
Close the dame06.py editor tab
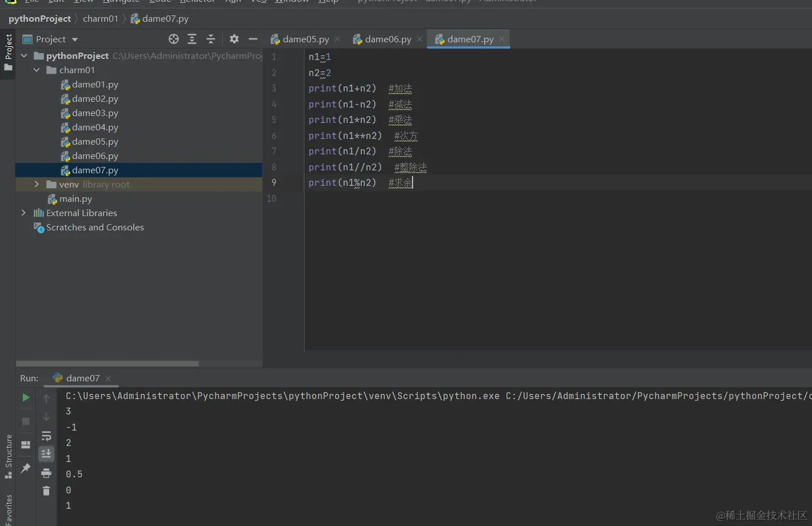tap(419, 39)
